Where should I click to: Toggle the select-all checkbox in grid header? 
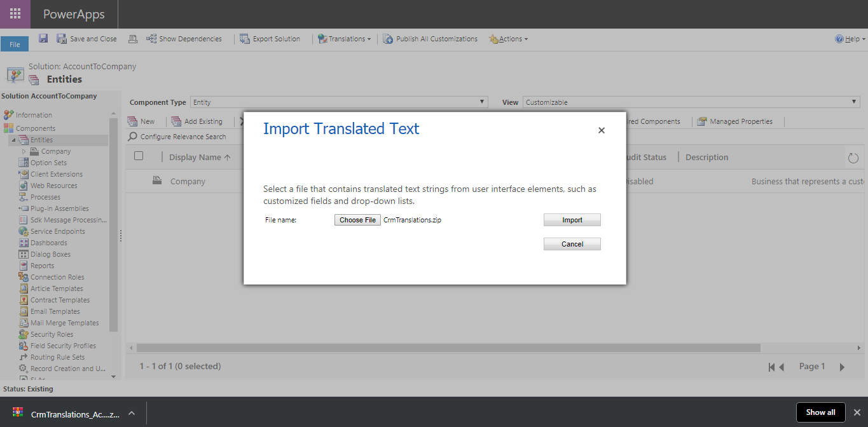(x=139, y=156)
